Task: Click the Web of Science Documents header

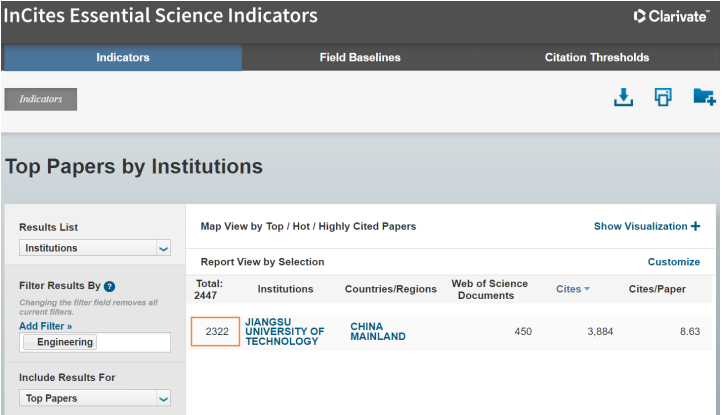Action: 489,290
